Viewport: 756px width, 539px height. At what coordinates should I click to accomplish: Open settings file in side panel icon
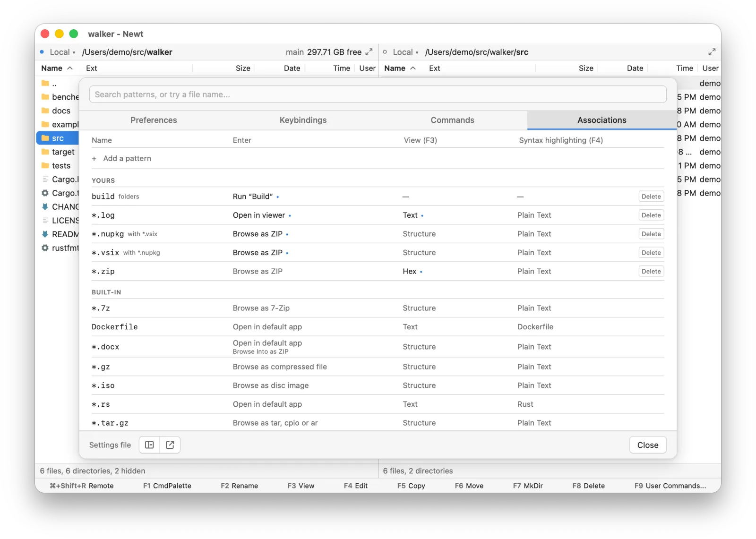(x=149, y=445)
